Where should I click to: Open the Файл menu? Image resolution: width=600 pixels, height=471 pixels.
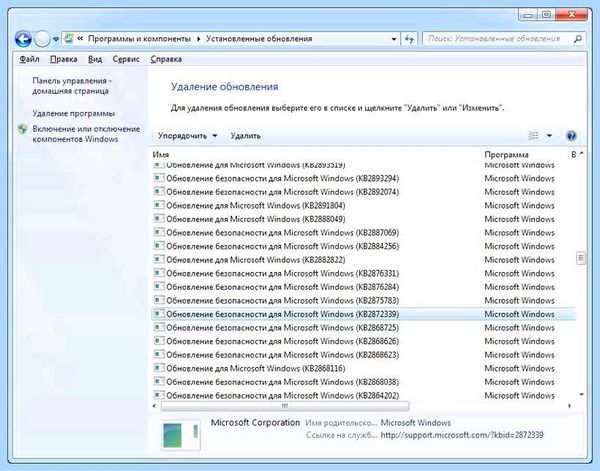tap(29, 59)
